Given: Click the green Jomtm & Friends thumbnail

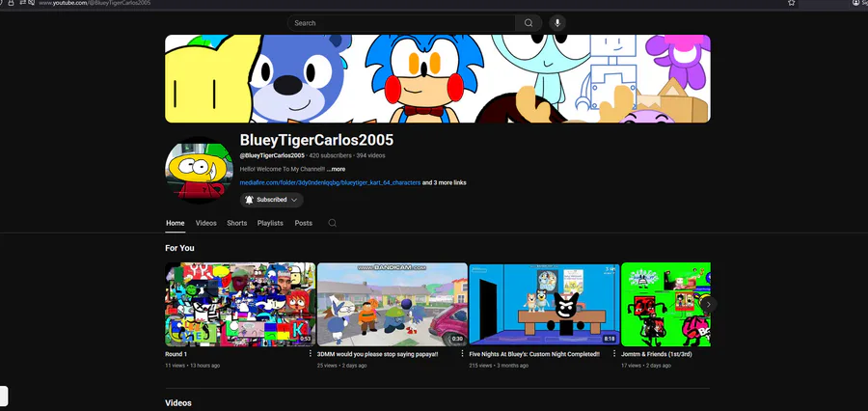Looking at the screenshot, I should point(665,305).
